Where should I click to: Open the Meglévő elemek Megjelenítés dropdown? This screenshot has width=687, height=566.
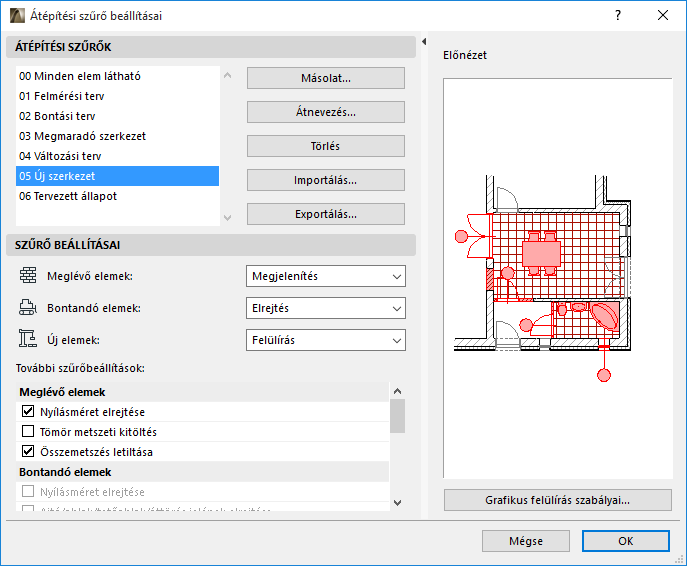point(326,276)
